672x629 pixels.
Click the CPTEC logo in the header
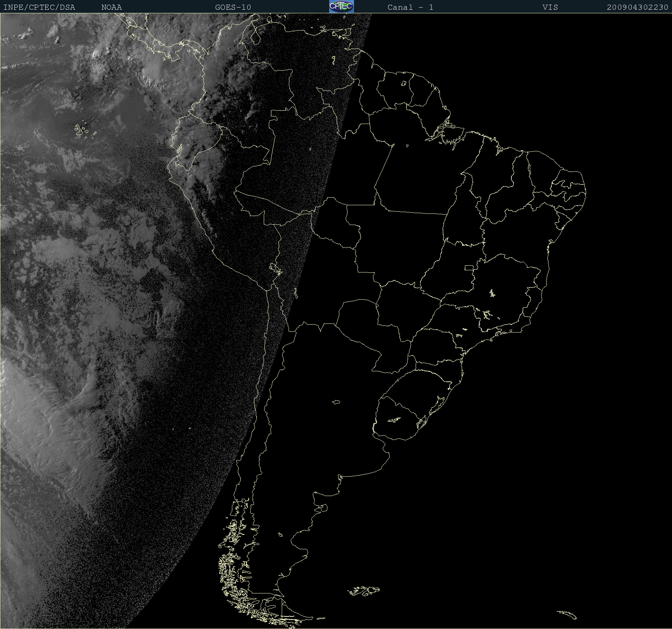pos(341,6)
